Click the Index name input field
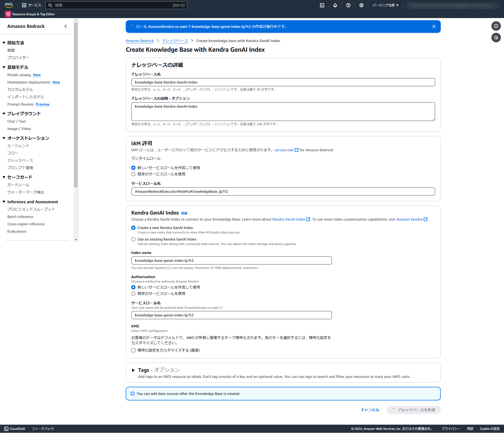 231,260
